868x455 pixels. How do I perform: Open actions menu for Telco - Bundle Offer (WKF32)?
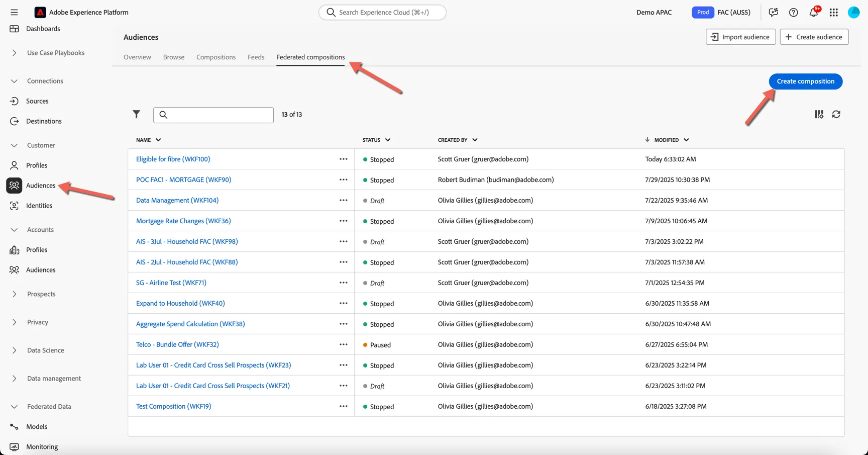344,344
